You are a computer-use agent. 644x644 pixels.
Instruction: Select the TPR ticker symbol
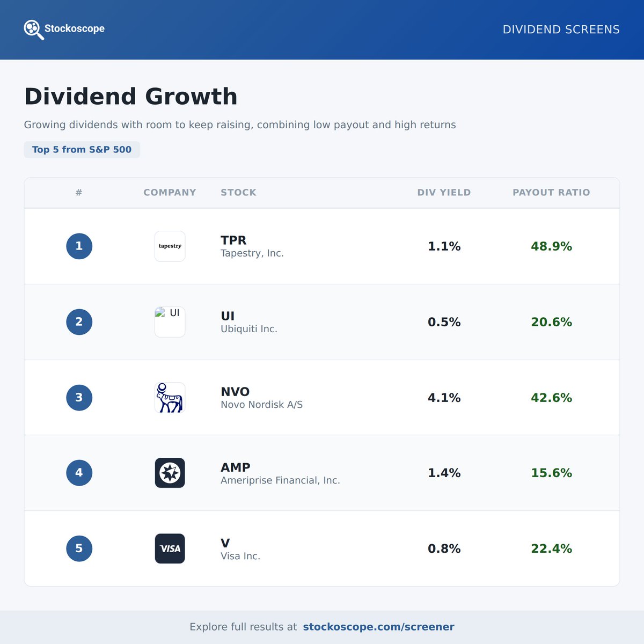[233, 240]
